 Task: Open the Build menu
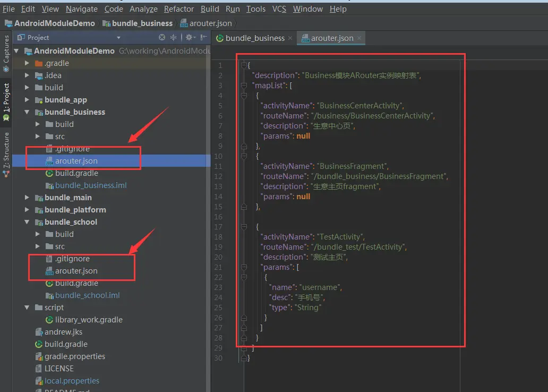(210, 8)
